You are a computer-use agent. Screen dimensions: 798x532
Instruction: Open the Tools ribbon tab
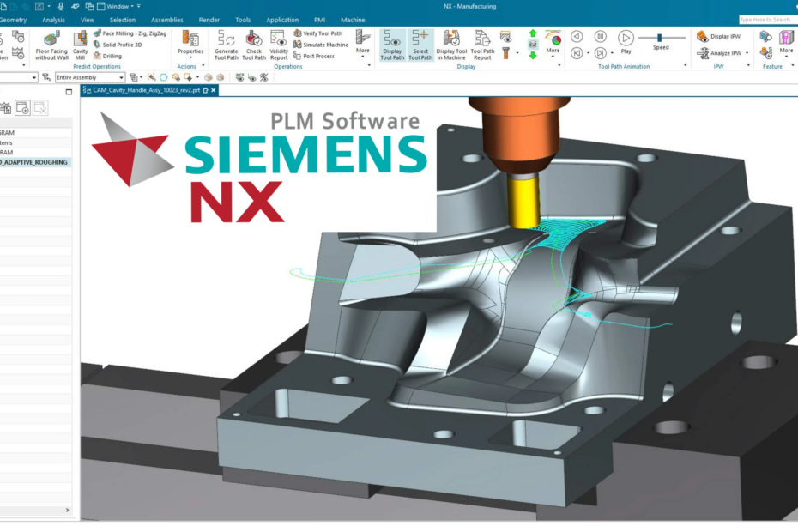point(243,20)
